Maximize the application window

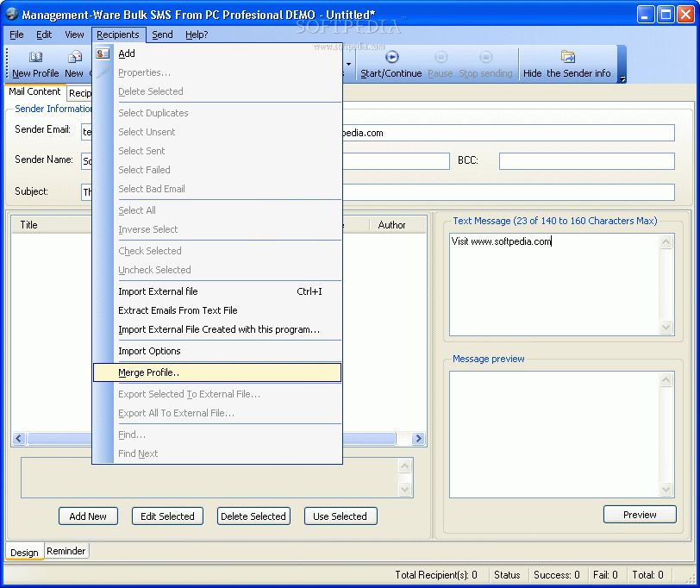point(666,15)
